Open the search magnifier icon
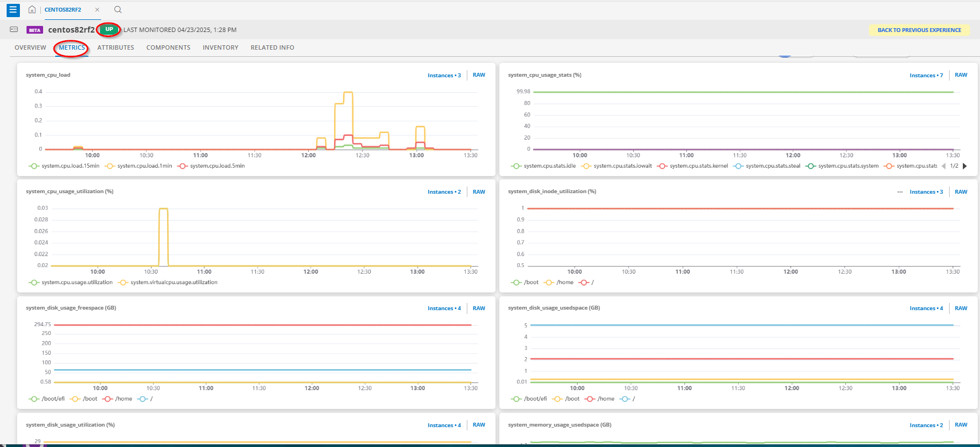 (x=118, y=9)
